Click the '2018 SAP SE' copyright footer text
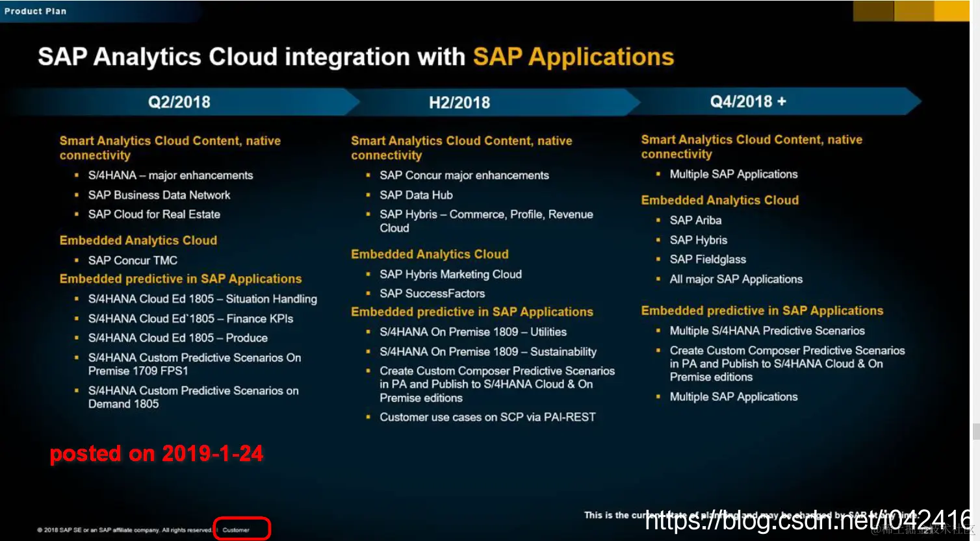The image size is (980, 541). 125,530
